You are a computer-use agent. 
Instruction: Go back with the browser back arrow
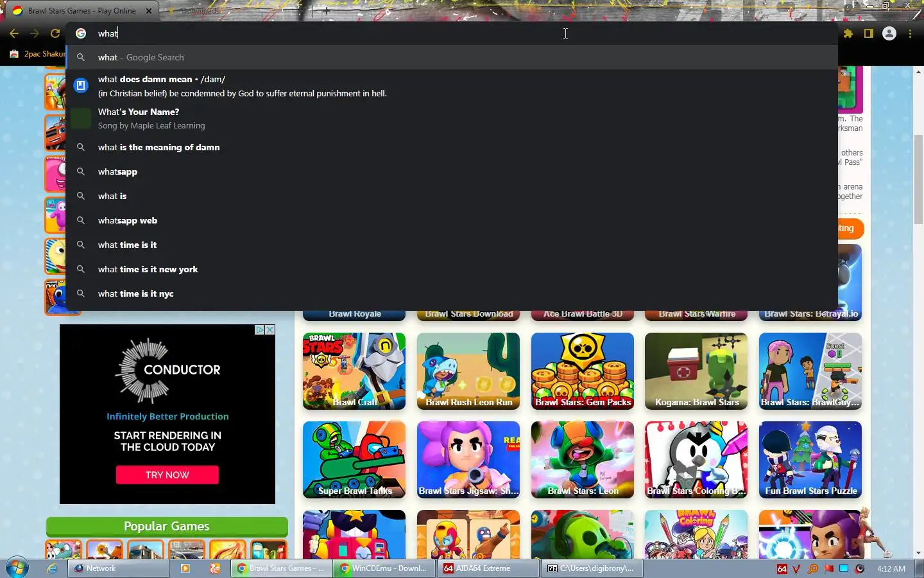point(14,33)
